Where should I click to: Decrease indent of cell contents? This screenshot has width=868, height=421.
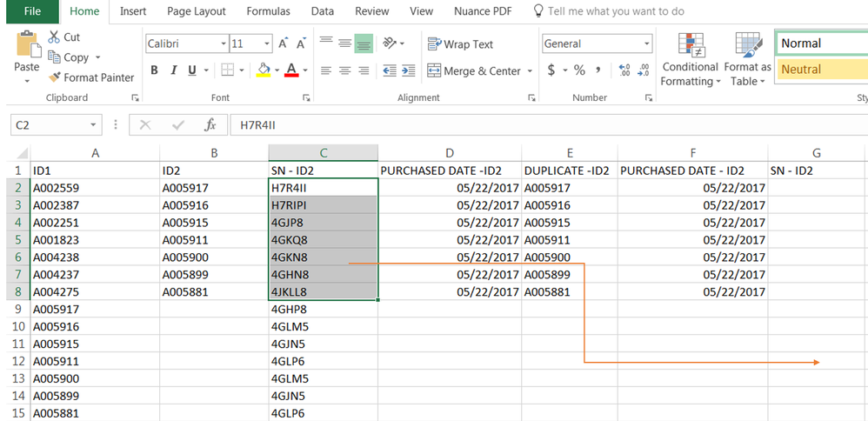pyautogui.click(x=390, y=71)
